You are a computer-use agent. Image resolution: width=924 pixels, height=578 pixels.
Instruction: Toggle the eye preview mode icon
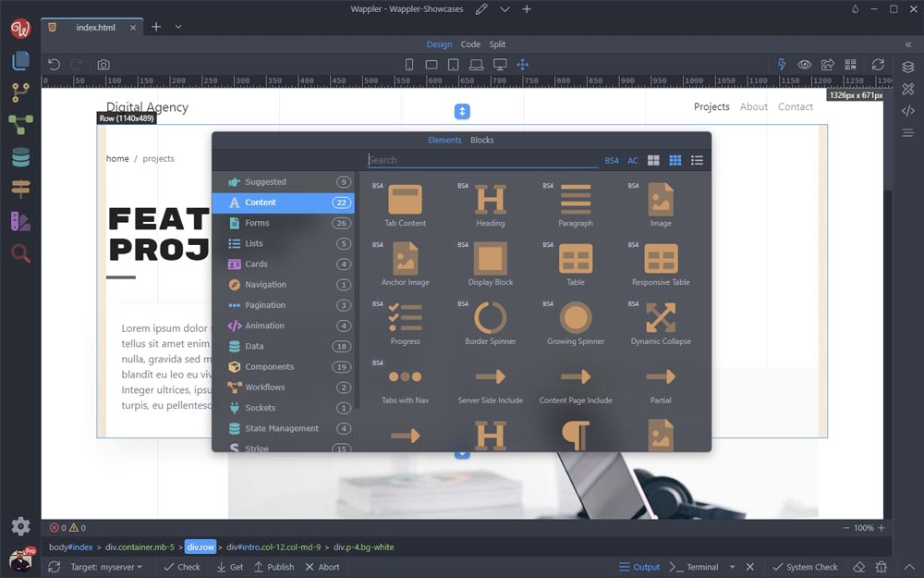(805, 65)
